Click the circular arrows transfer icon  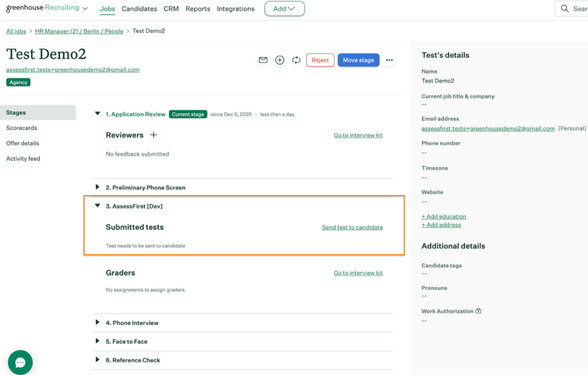296,60
